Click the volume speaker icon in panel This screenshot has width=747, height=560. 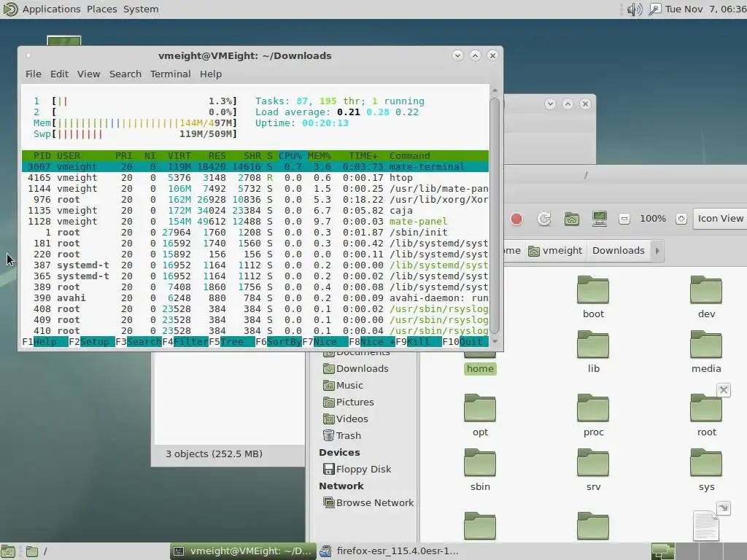tap(634, 9)
